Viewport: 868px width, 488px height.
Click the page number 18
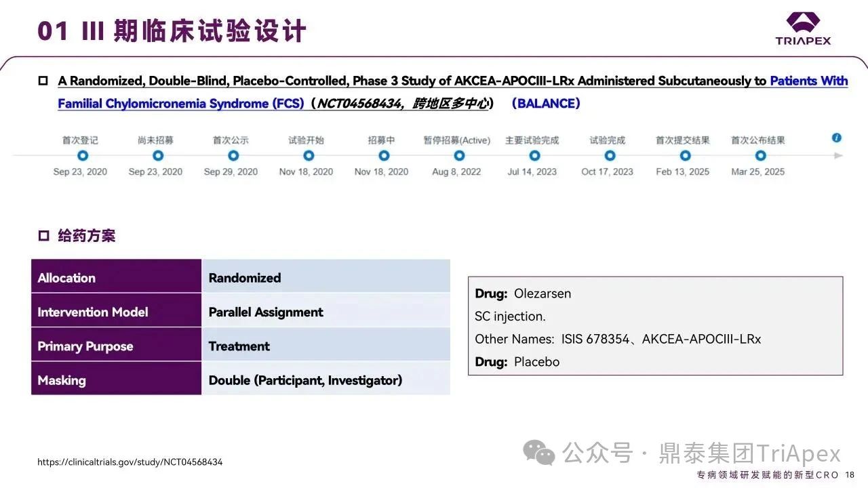tap(850, 475)
